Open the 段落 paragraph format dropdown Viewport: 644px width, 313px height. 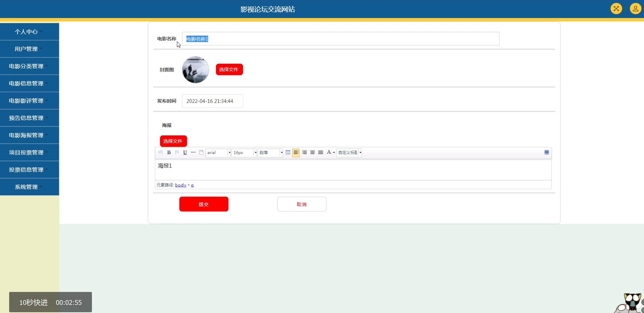(270, 153)
